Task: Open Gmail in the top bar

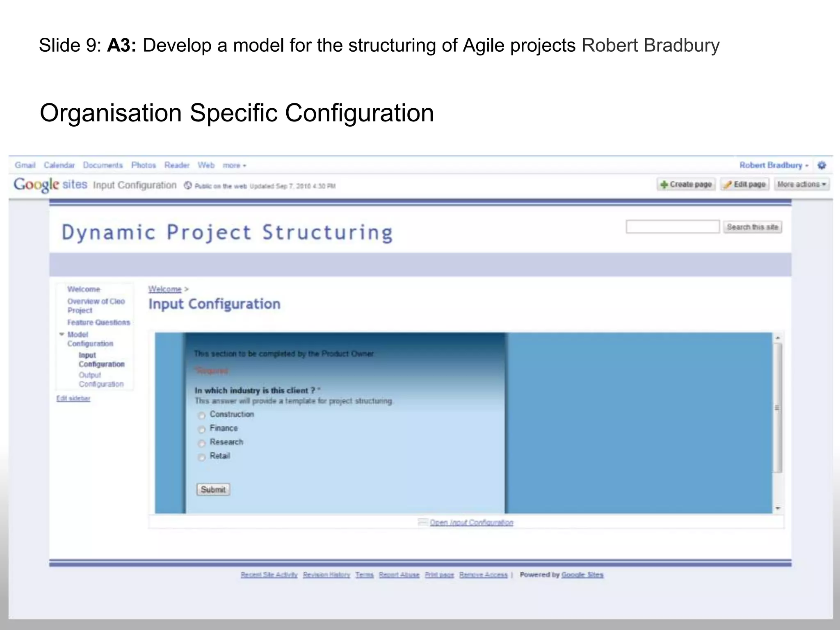Action: [x=25, y=165]
